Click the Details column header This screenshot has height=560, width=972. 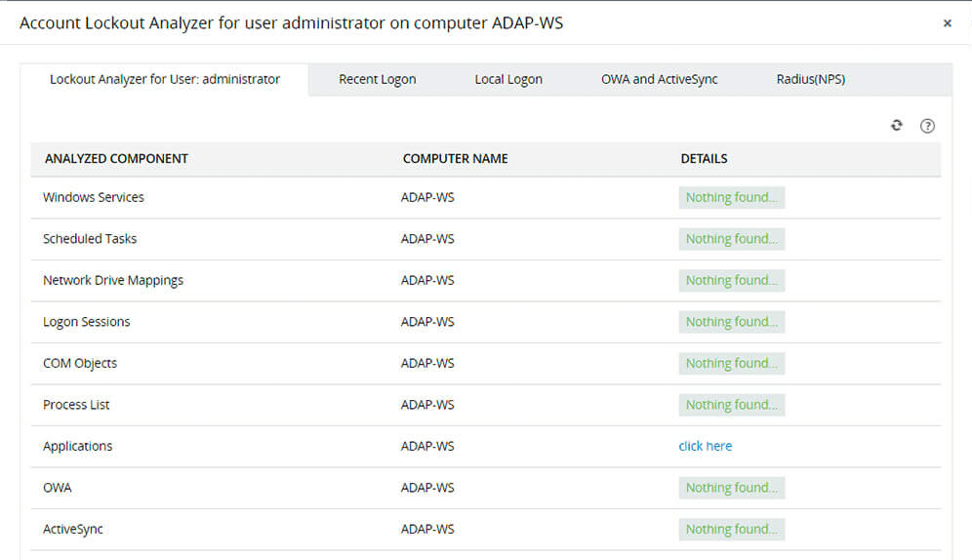pyautogui.click(x=704, y=159)
